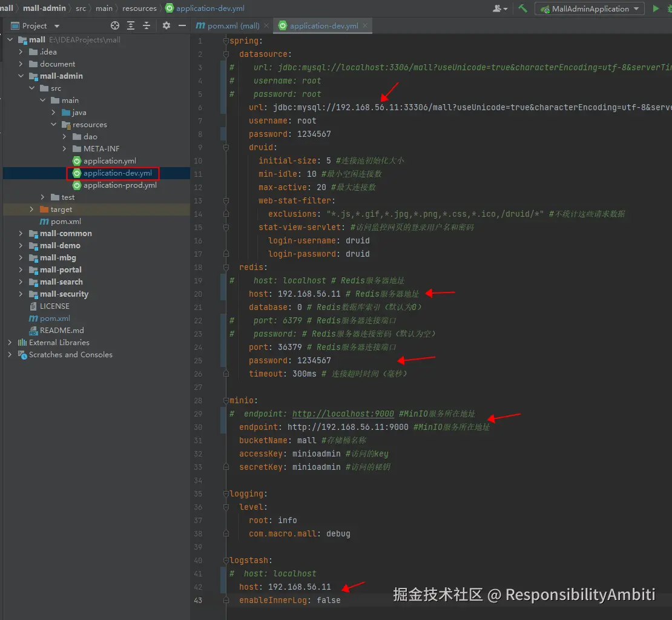This screenshot has width=672, height=620.
Task: Click the Locate/Select Opened File target icon
Action: [x=115, y=25]
